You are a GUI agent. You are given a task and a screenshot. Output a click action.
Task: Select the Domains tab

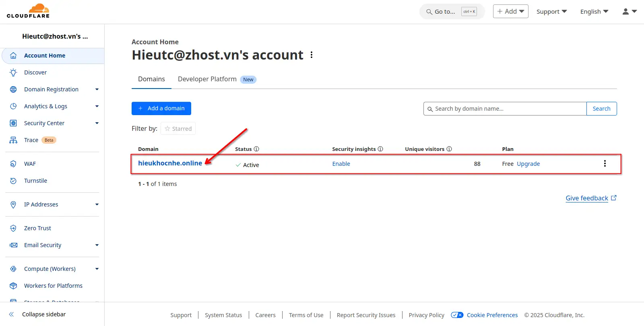click(151, 79)
